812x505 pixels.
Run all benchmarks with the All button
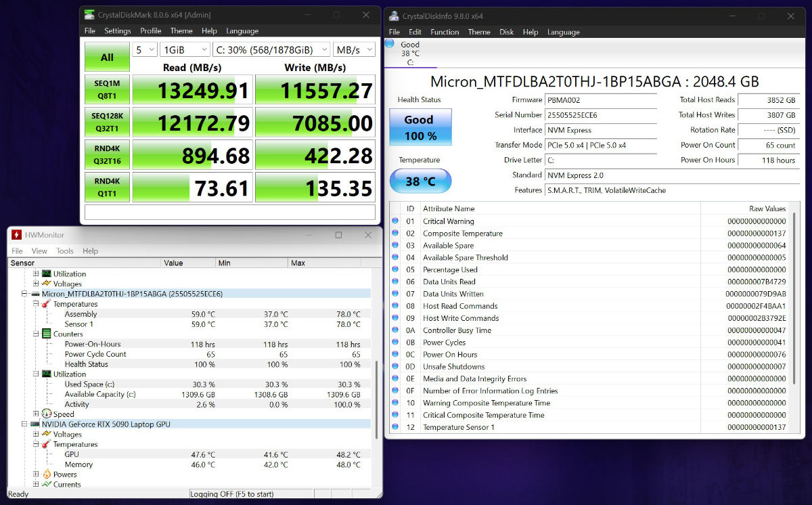[x=107, y=58]
